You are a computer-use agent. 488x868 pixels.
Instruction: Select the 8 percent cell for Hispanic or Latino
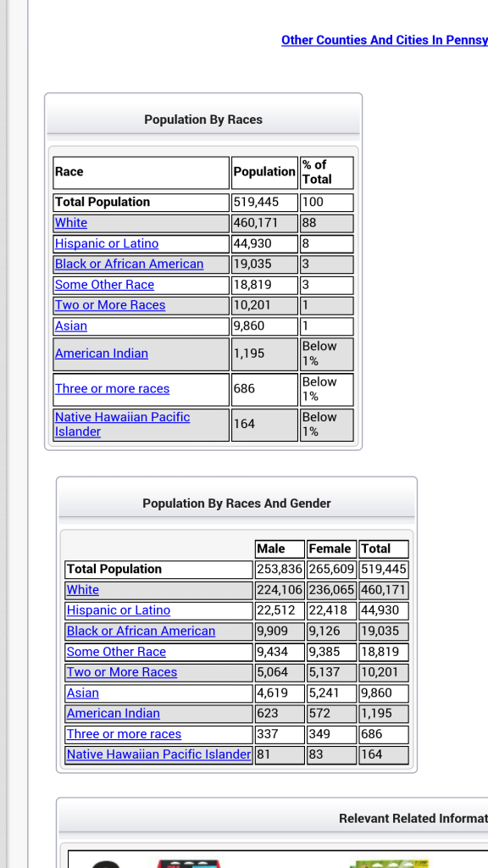coord(326,243)
